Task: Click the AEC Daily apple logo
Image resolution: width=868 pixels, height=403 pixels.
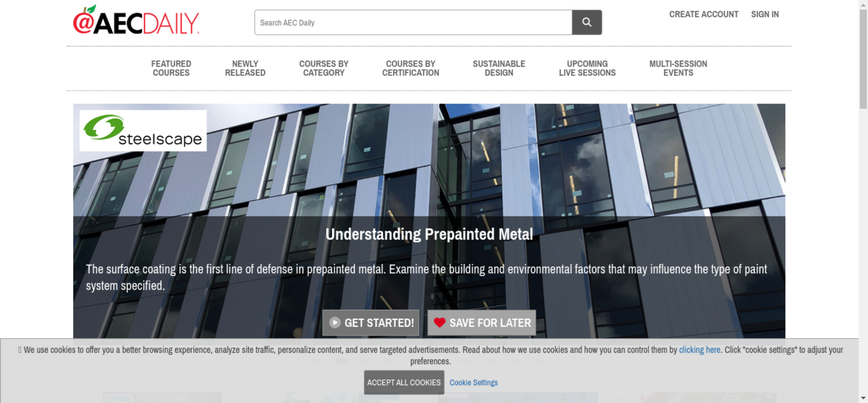Action: coord(136,20)
